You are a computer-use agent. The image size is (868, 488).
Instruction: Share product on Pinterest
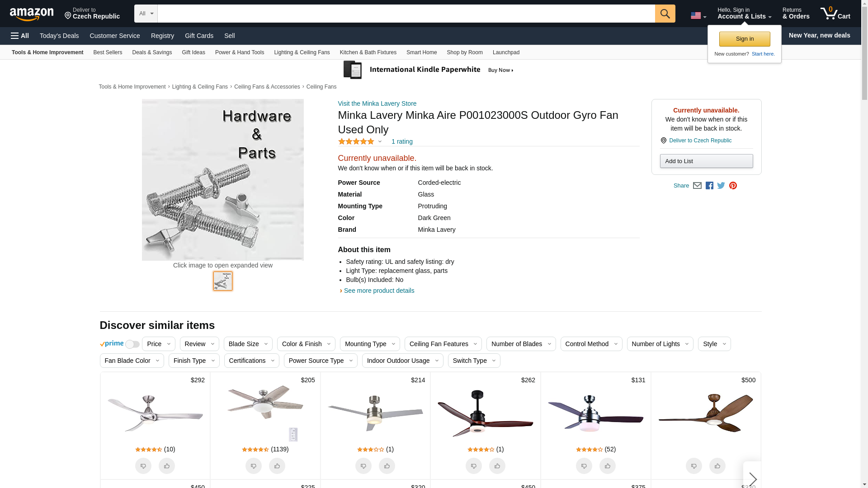point(733,186)
